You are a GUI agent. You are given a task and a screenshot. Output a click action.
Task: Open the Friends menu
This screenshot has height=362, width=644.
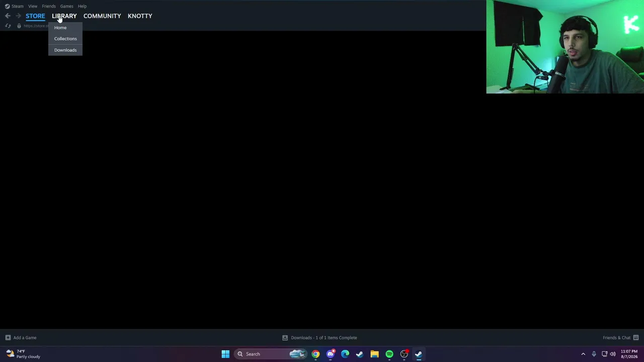click(x=49, y=6)
